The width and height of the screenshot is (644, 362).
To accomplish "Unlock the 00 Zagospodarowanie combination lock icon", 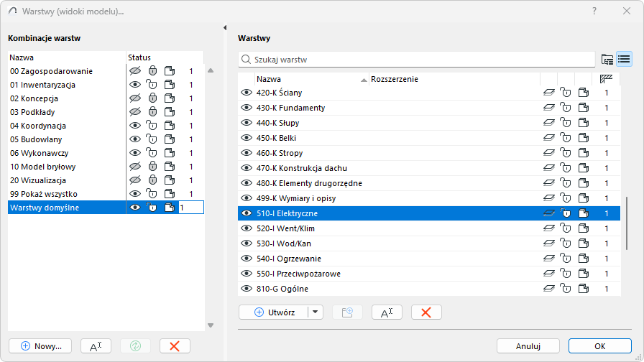I will [152, 71].
